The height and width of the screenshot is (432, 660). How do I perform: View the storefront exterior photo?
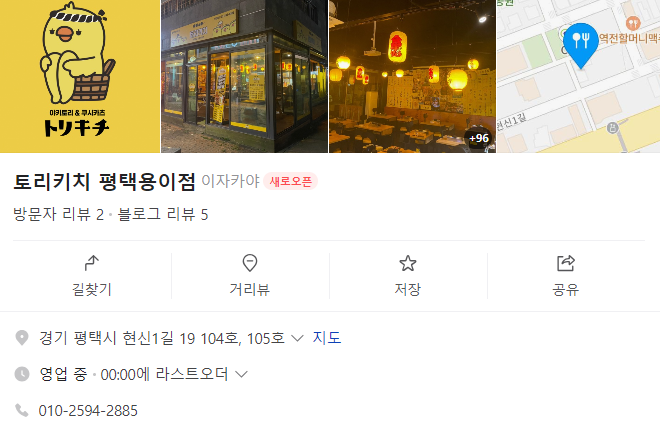coord(244,76)
